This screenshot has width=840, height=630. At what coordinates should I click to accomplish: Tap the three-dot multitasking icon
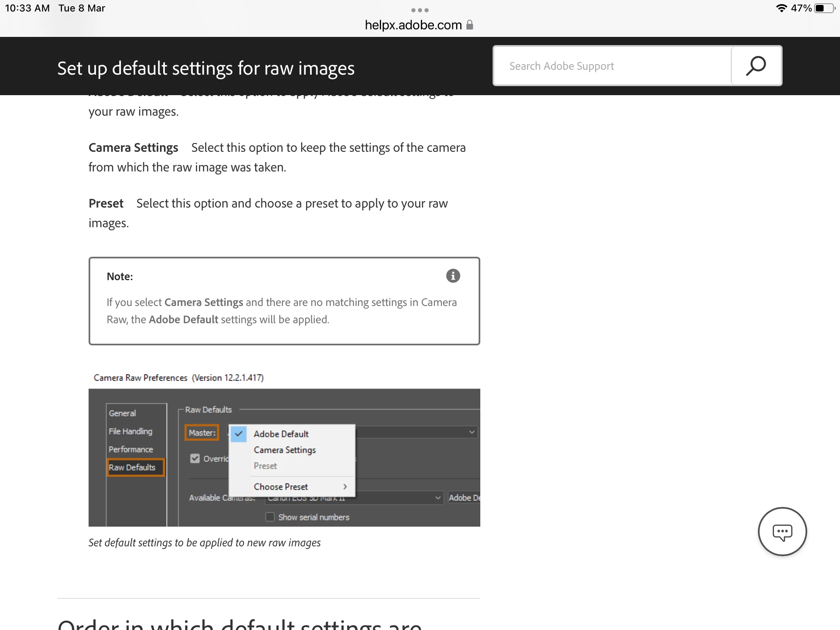click(x=420, y=10)
